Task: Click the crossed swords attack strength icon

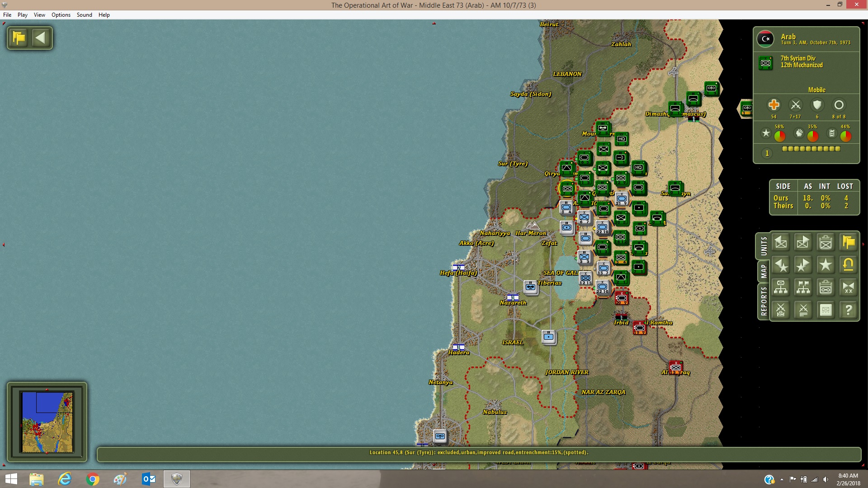Action: 795,105
